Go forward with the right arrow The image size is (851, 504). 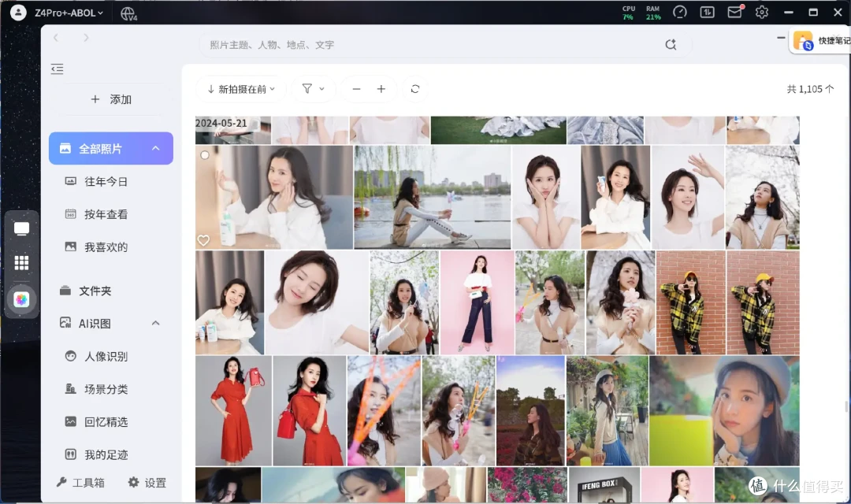click(86, 38)
